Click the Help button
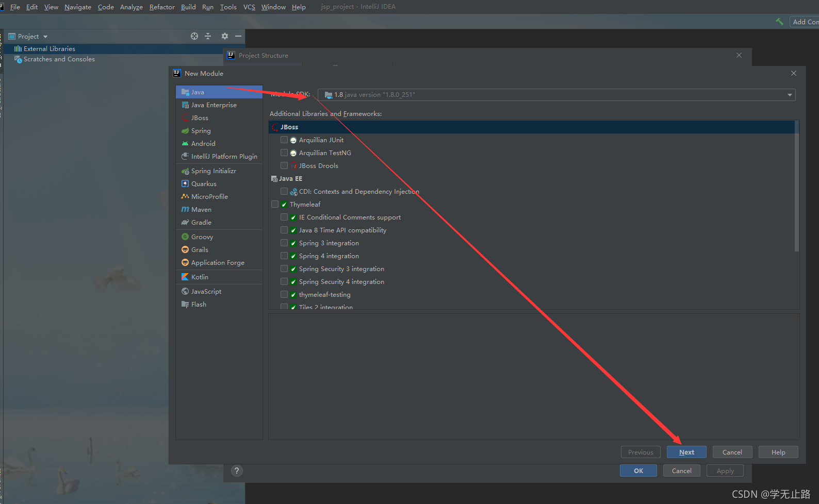The image size is (819, 504). pyautogui.click(x=778, y=452)
